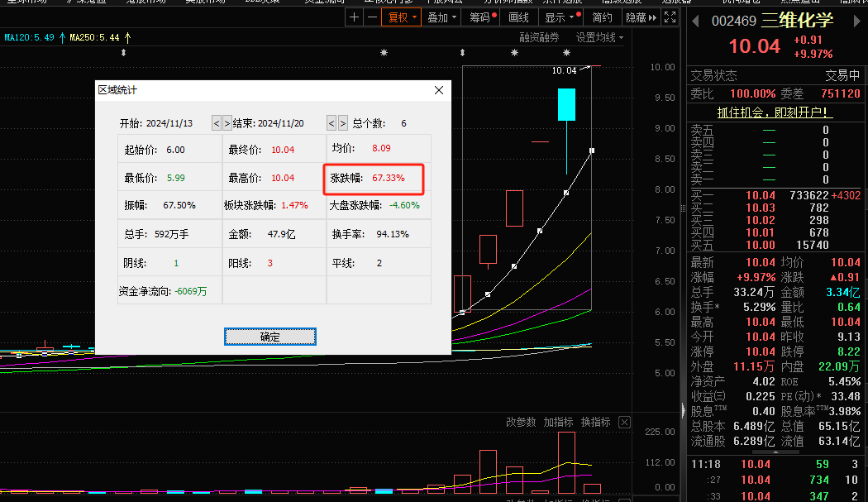
Task: Toggle the 画线 drawing tools
Action: click(x=518, y=17)
